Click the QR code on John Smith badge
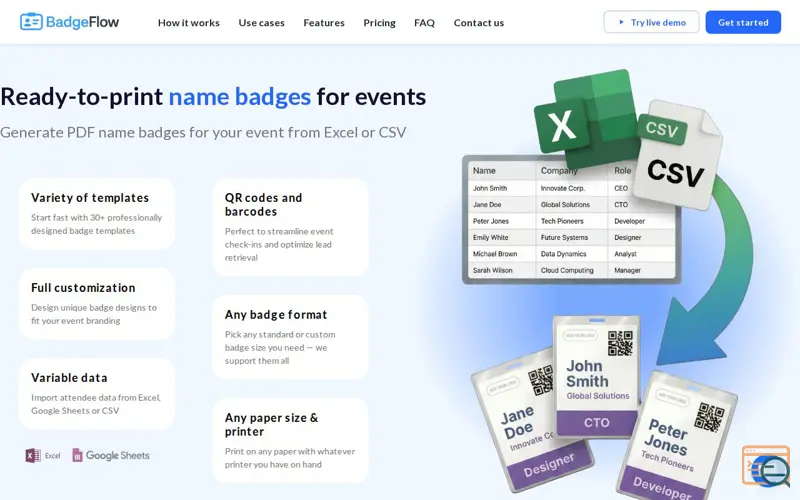Viewport: 800px width, 500px height. (x=620, y=343)
